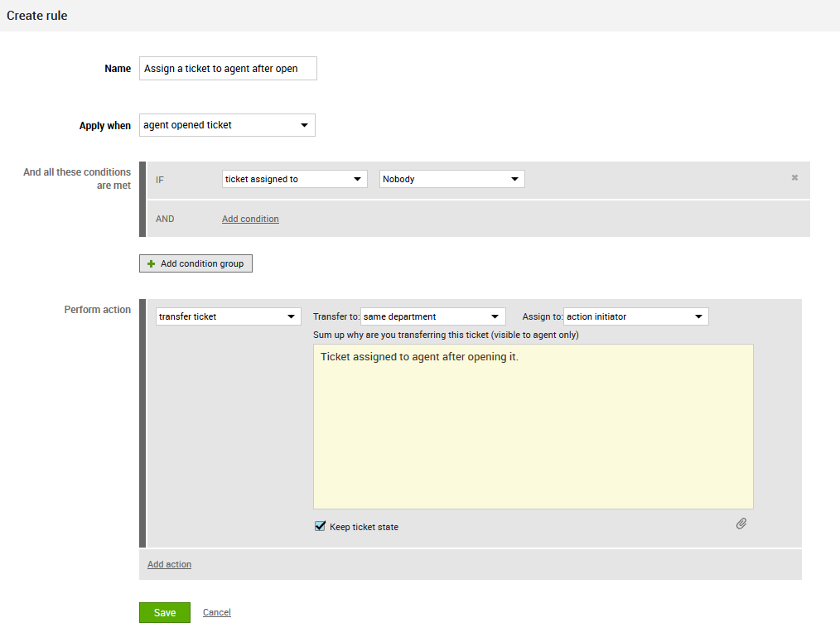Expand the 'ticket assigned to' condition dropdown
This screenshot has height=642, width=840.
294,179
